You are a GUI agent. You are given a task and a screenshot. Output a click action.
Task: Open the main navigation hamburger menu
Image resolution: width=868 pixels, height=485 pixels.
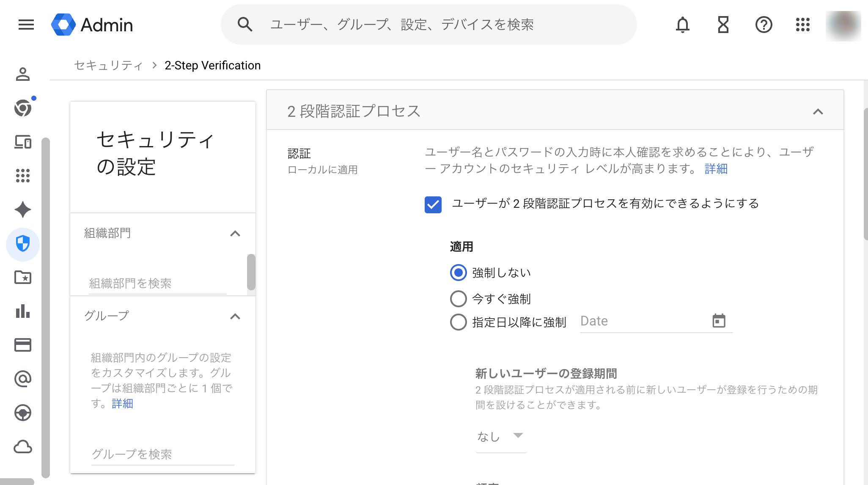[x=25, y=25]
